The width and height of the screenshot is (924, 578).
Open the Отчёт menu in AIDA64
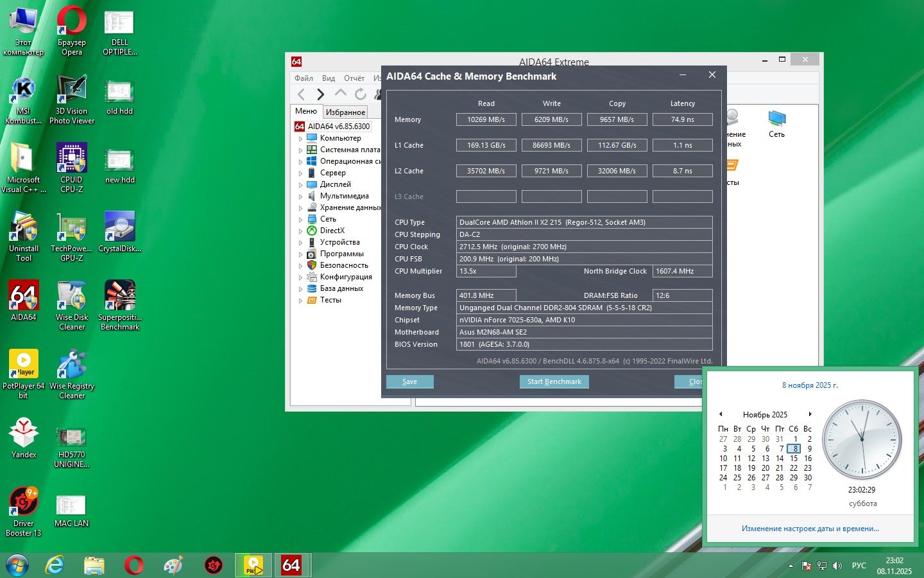tap(354, 78)
